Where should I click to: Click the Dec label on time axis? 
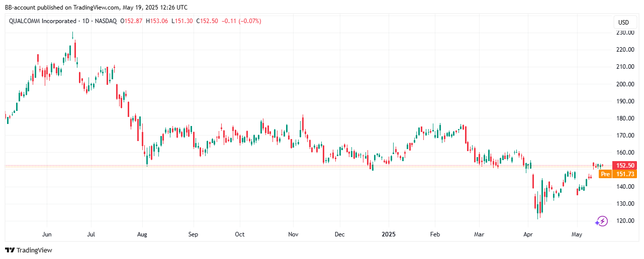tap(340, 234)
